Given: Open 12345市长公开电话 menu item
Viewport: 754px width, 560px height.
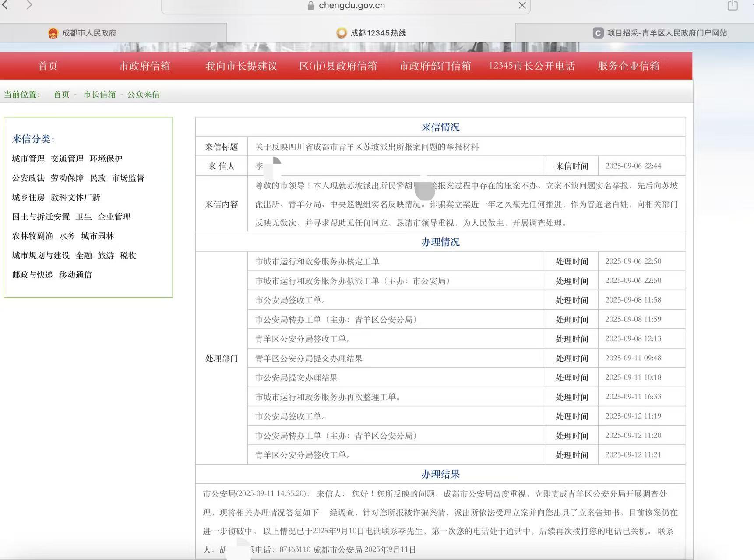Looking at the screenshot, I should 532,66.
